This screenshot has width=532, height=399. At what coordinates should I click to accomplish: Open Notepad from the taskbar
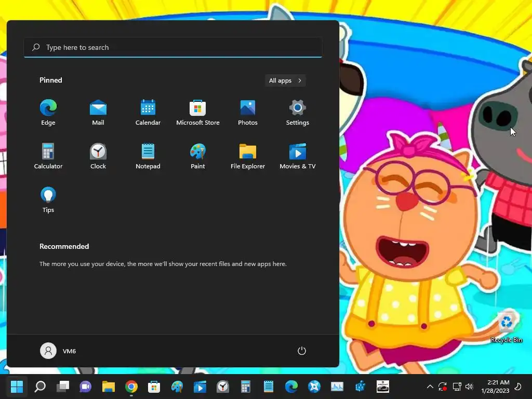coord(269,387)
